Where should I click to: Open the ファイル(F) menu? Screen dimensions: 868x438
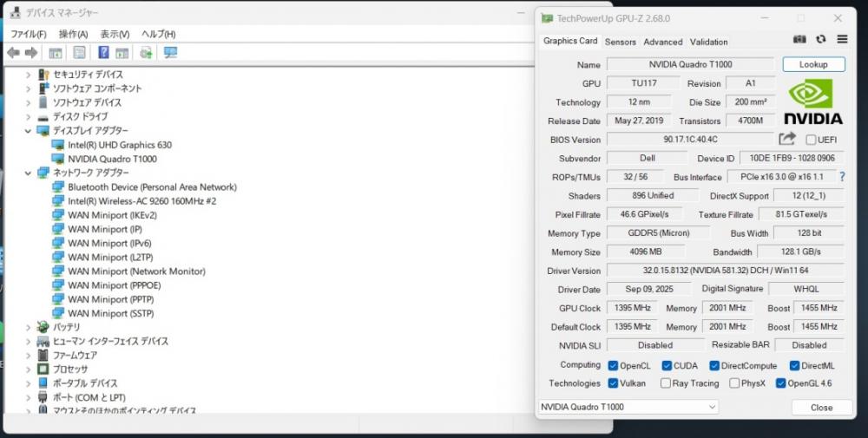click(x=29, y=34)
